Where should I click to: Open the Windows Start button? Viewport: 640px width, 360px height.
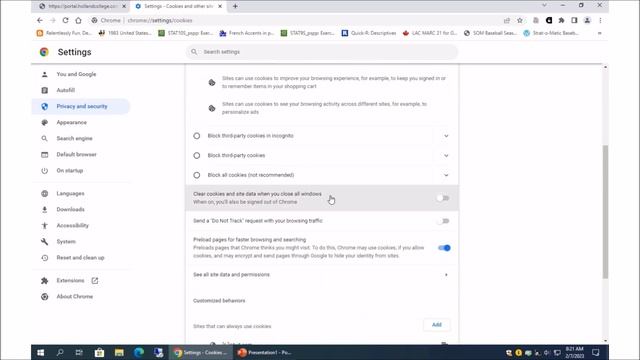40,353
